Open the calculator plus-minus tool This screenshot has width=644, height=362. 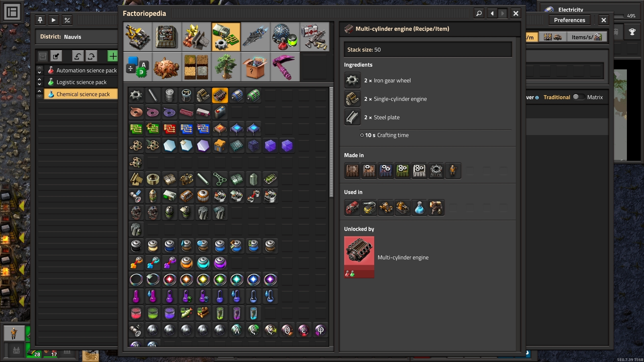pos(67,20)
